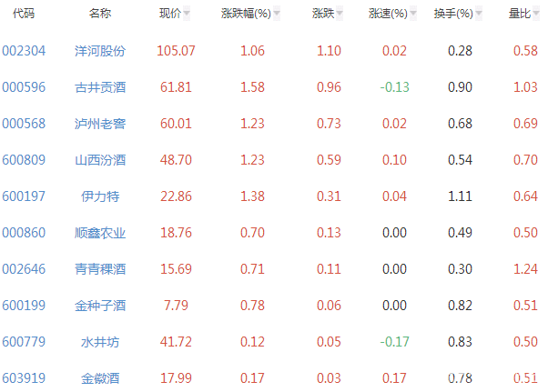The width and height of the screenshot is (548, 392).
Task: Select price 41.72 for 水井坊
Action: 176,342
